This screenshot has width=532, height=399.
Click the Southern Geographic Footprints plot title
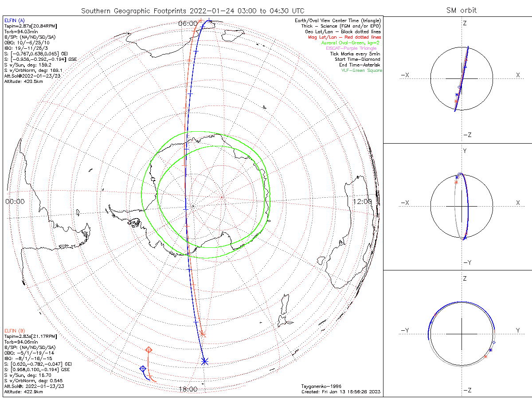192,10
